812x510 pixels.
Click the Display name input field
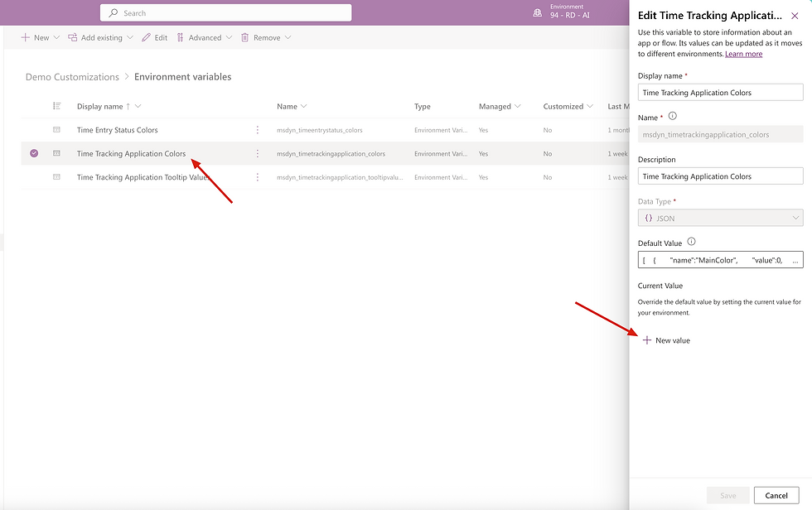720,93
